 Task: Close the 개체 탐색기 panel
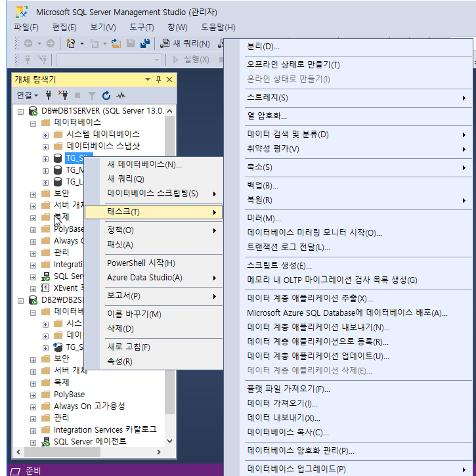click(169, 80)
